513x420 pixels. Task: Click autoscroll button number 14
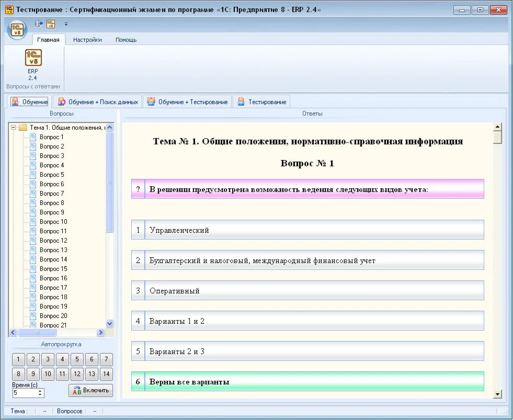(106, 374)
